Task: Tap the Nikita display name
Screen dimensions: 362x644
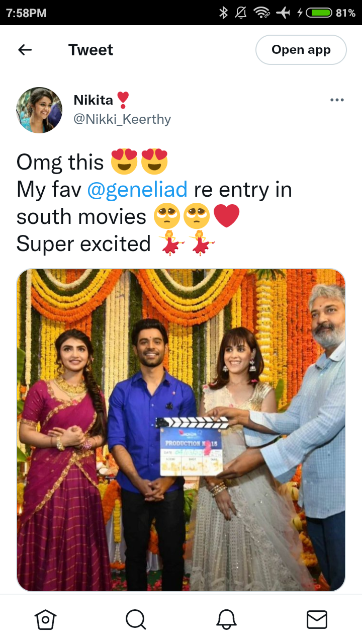Action: [94, 100]
